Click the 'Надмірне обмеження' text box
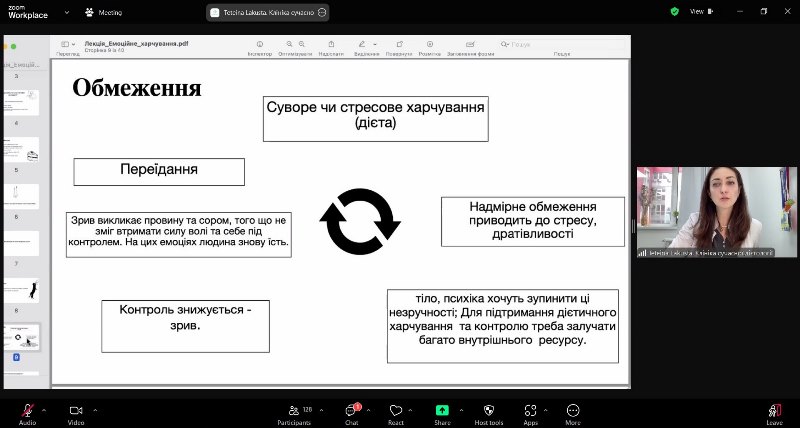Screen dimensions: 800x428 533,221
